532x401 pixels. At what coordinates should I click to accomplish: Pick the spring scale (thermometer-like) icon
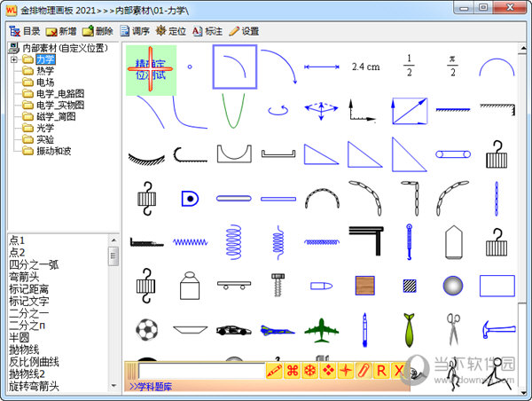click(x=409, y=242)
